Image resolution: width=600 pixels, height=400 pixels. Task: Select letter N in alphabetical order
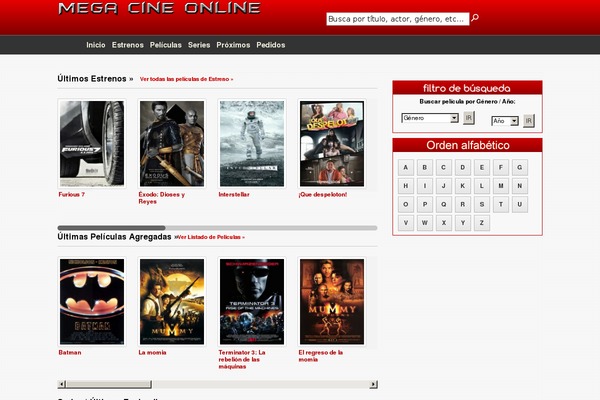[x=520, y=186]
